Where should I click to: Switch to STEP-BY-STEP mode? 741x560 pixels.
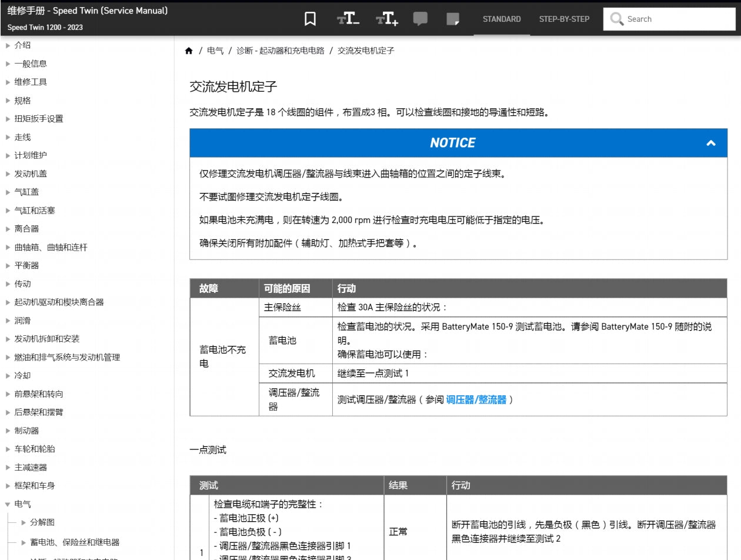[564, 19]
